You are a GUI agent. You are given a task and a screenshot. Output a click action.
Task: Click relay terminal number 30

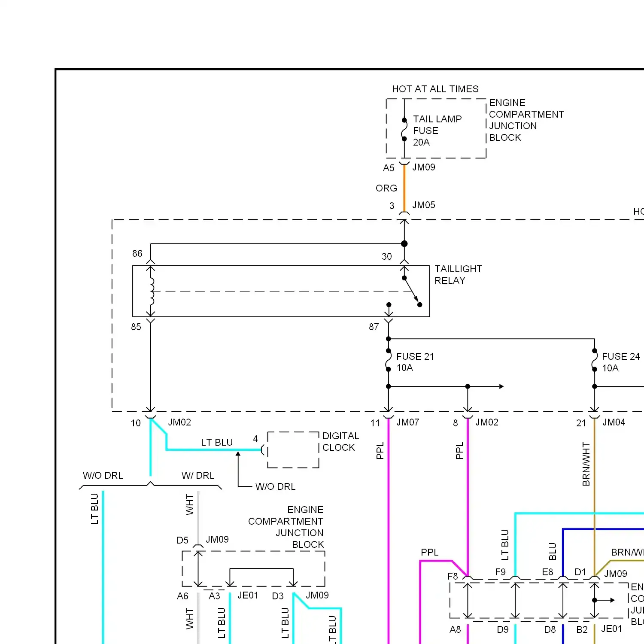(387, 256)
